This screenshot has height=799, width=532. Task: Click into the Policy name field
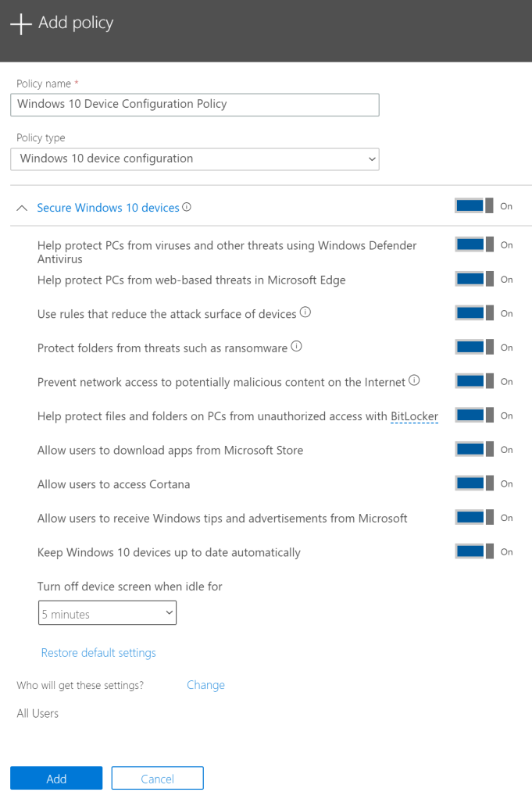click(195, 104)
